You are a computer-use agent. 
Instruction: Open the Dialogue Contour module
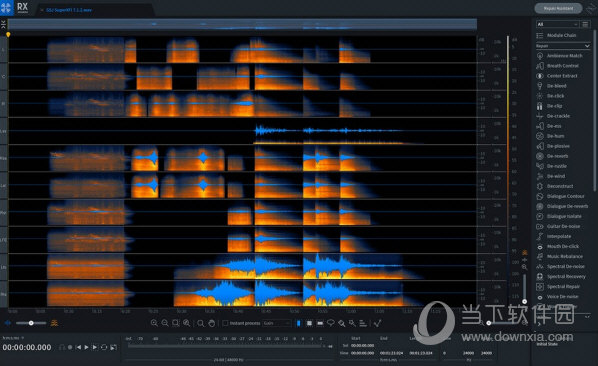pyautogui.click(x=560, y=196)
